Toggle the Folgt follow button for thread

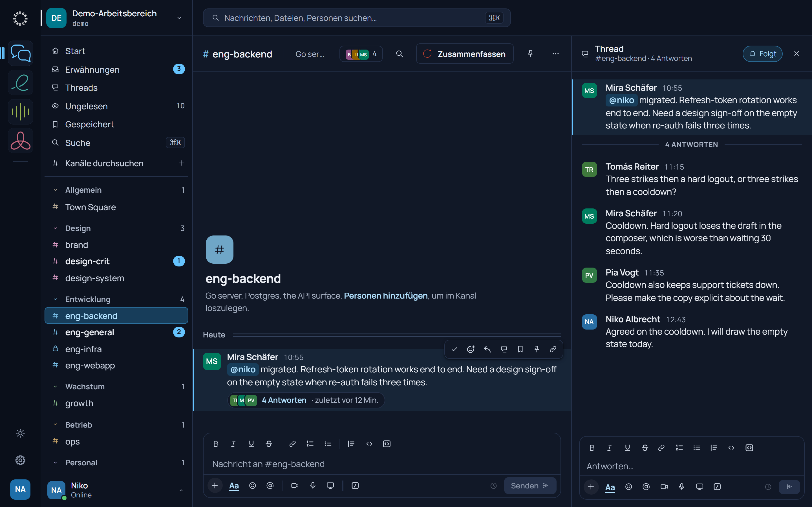click(762, 54)
